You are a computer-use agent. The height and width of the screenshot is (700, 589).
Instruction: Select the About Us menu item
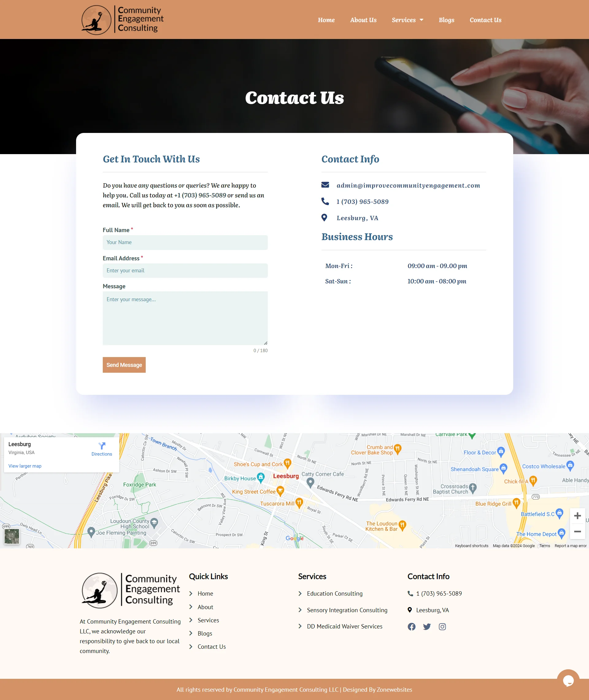[x=363, y=19]
